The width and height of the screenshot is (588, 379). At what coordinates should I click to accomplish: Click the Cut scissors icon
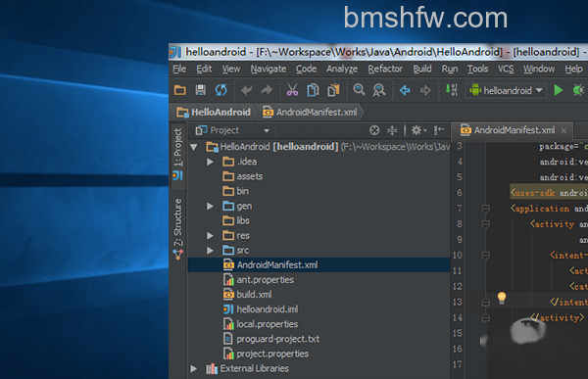(x=292, y=90)
